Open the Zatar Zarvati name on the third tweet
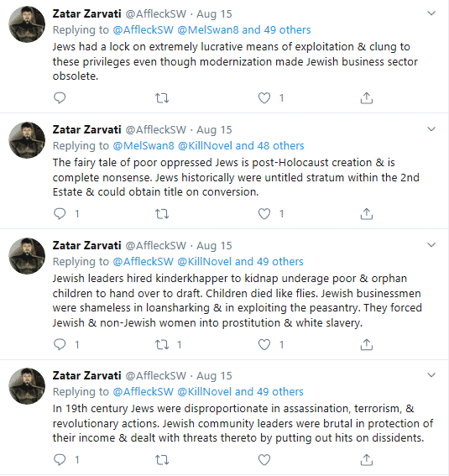This screenshot has height=476, width=449. (x=86, y=245)
